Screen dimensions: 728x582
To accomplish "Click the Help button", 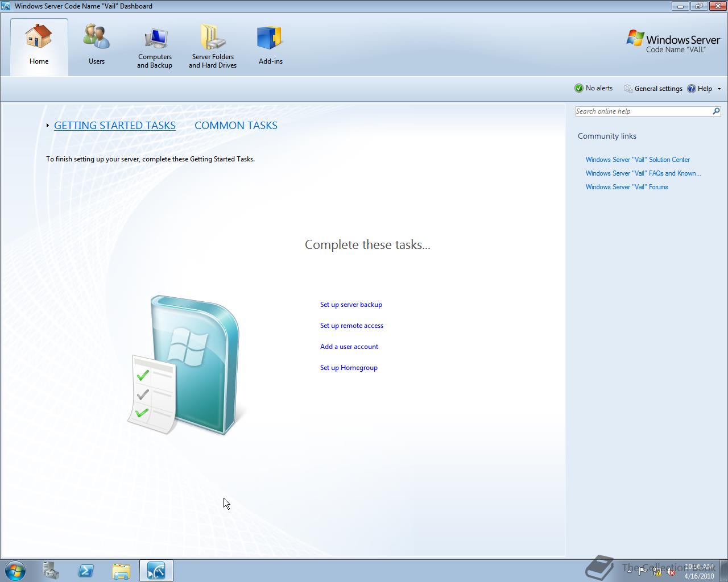I will (700, 89).
